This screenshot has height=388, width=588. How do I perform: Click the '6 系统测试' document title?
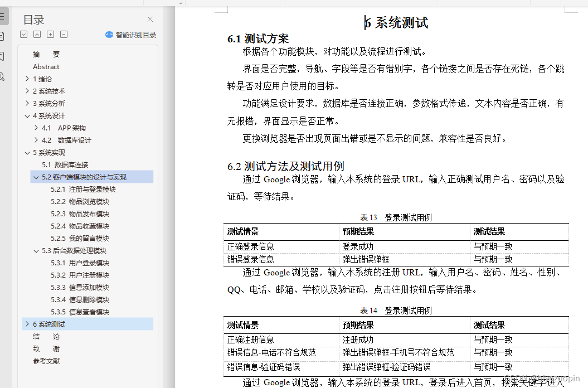(396, 23)
